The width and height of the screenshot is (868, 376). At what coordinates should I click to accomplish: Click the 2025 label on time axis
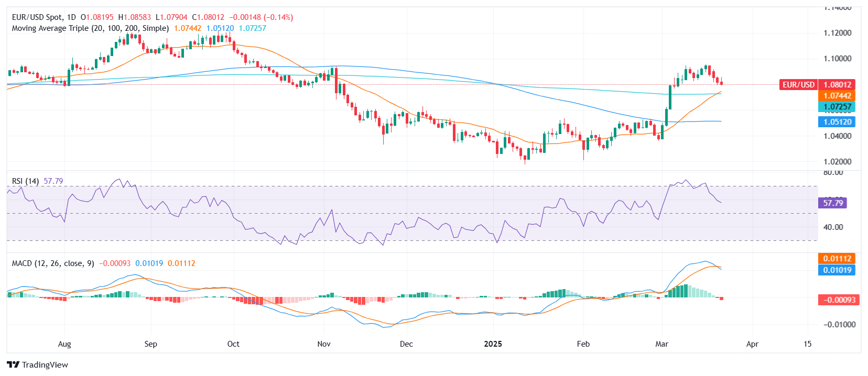[x=493, y=344]
